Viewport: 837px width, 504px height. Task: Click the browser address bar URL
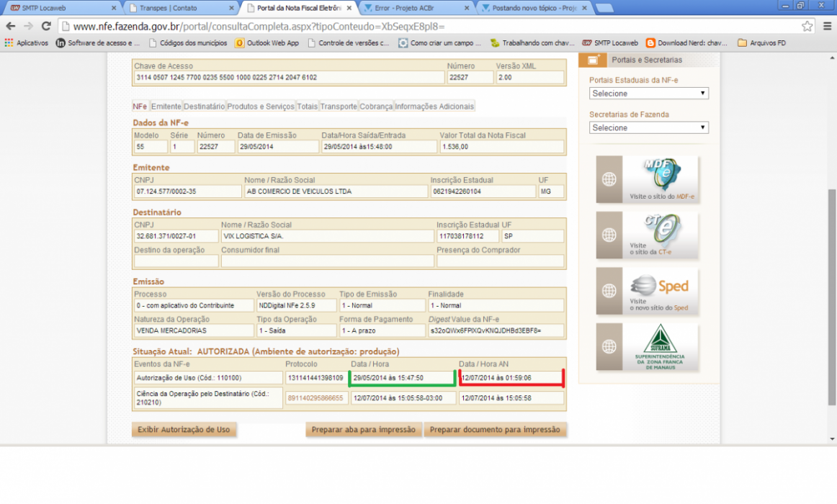coord(259,26)
